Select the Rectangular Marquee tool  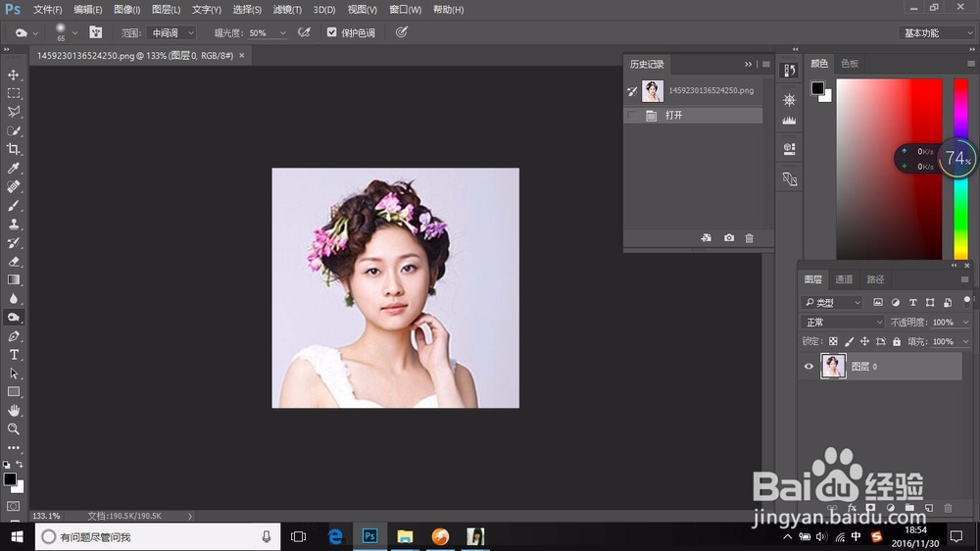[13, 93]
